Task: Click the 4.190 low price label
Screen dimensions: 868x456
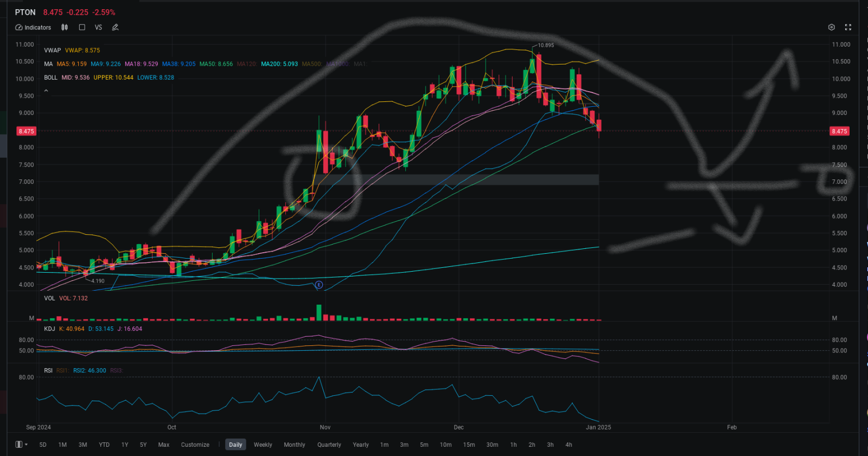Action: click(x=98, y=281)
